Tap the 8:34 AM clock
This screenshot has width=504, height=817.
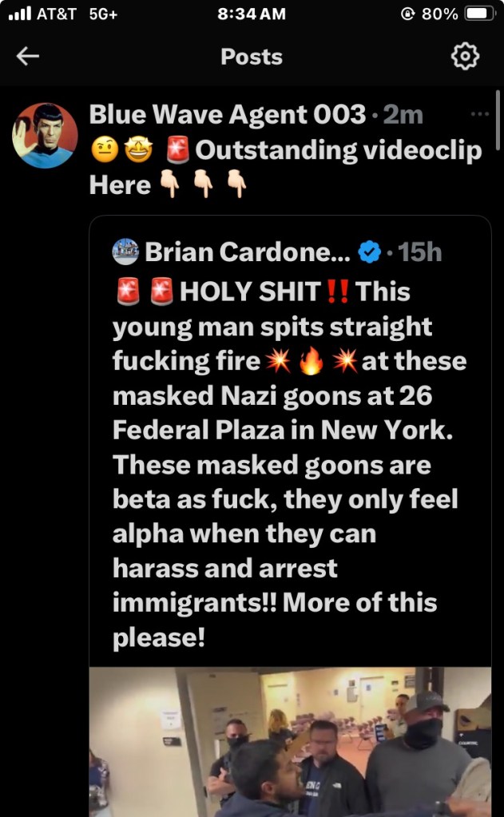pos(251,14)
